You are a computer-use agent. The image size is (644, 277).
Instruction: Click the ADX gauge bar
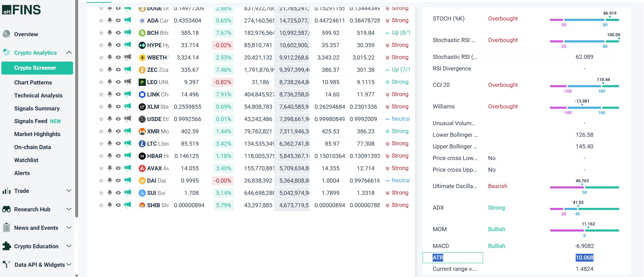(584, 209)
